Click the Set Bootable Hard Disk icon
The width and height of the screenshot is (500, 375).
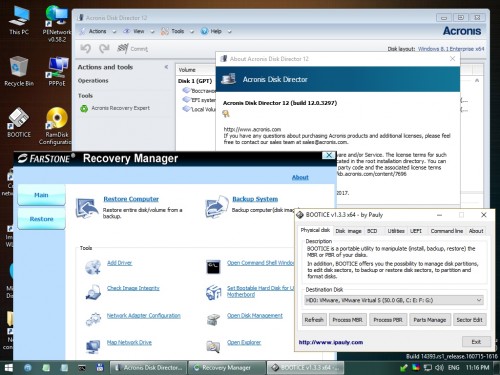point(213,292)
